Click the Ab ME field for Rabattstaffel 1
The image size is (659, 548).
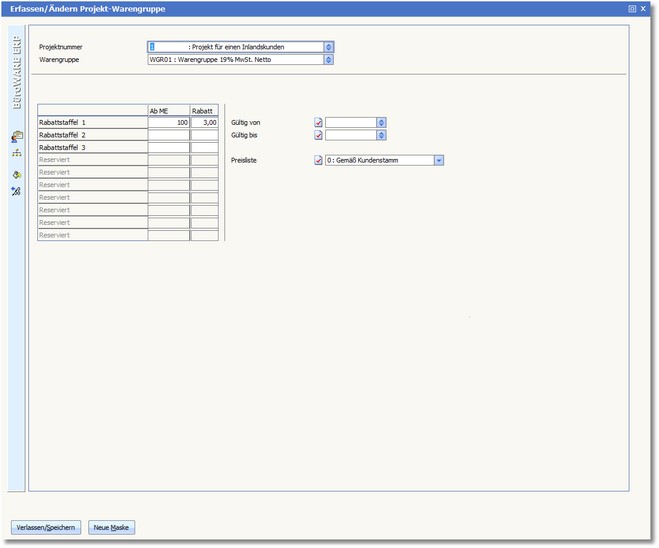coord(168,122)
